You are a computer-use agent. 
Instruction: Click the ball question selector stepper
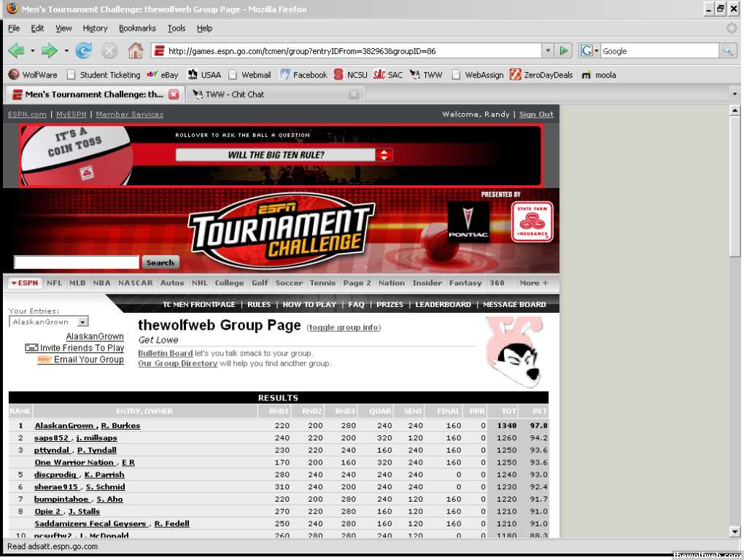coord(384,155)
